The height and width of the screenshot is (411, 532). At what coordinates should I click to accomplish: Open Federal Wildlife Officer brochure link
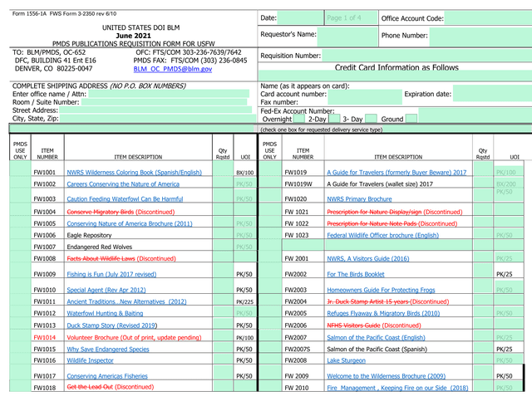(x=382, y=235)
